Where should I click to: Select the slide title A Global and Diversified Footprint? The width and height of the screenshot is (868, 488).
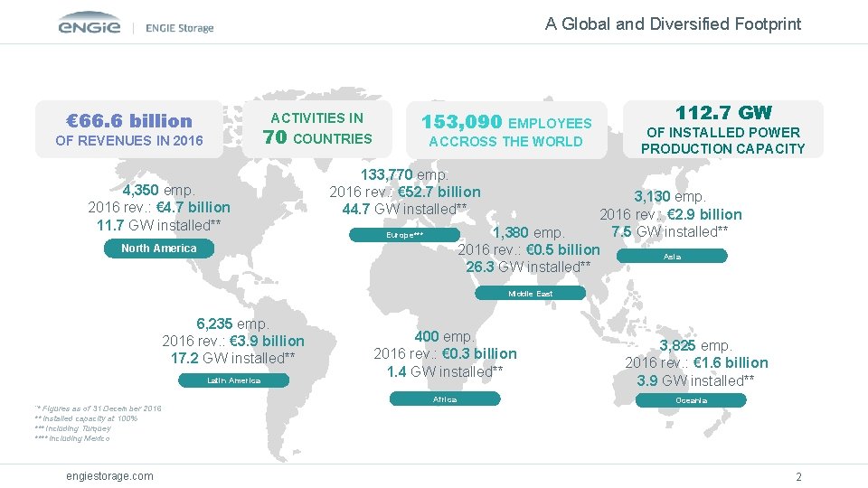click(x=673, y=23)
